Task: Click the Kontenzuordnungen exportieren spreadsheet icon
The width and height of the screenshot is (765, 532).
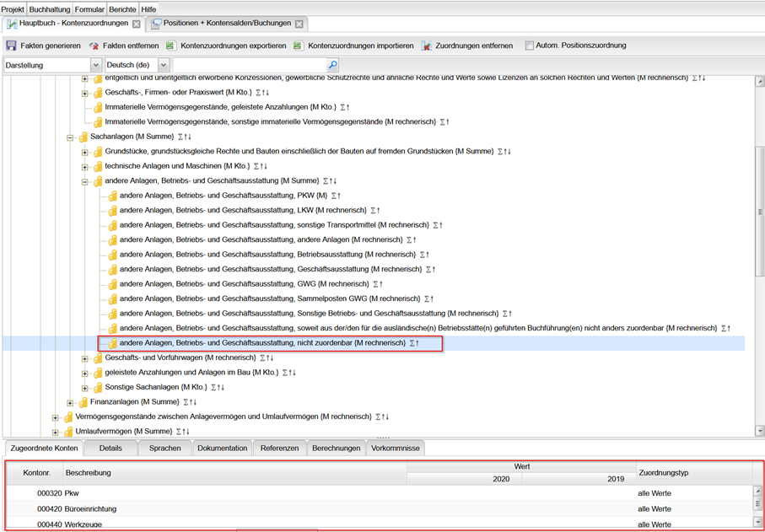Action: (x=170, y=46)
